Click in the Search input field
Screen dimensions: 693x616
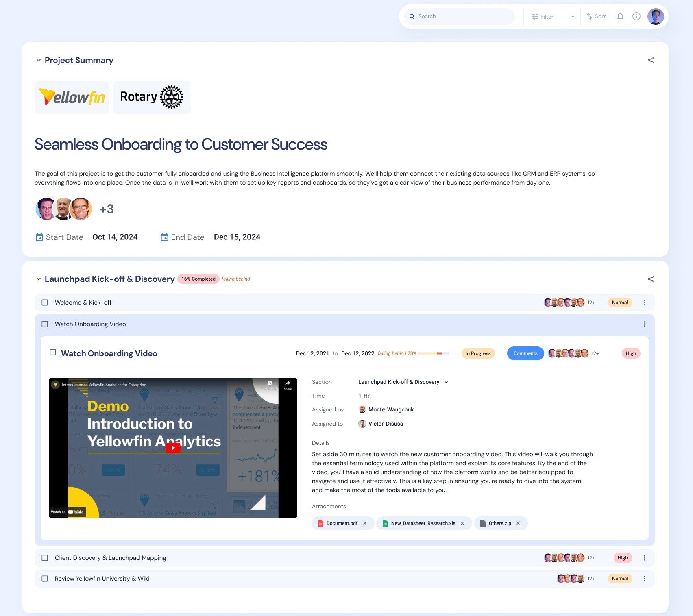point(460,17)
